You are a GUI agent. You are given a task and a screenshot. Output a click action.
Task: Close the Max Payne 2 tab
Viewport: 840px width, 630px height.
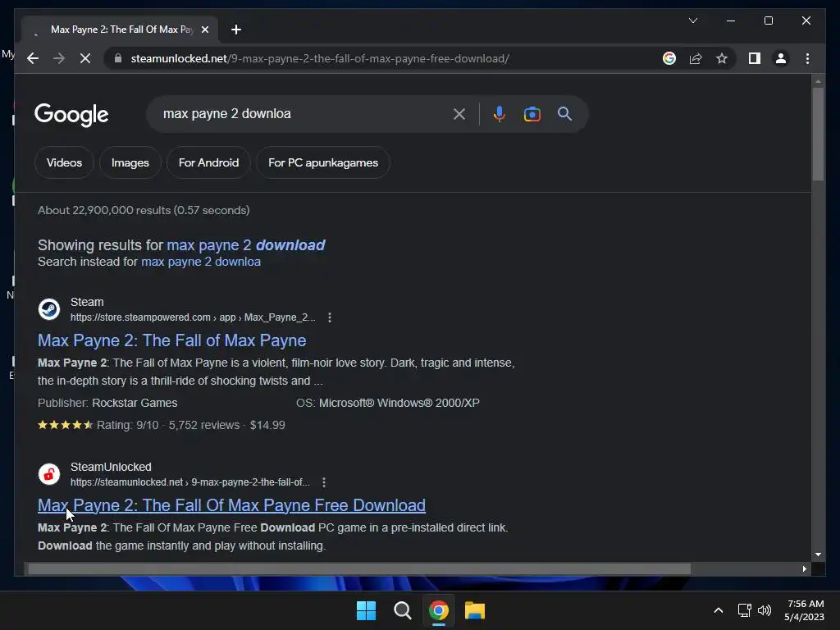tap(204, 30)
